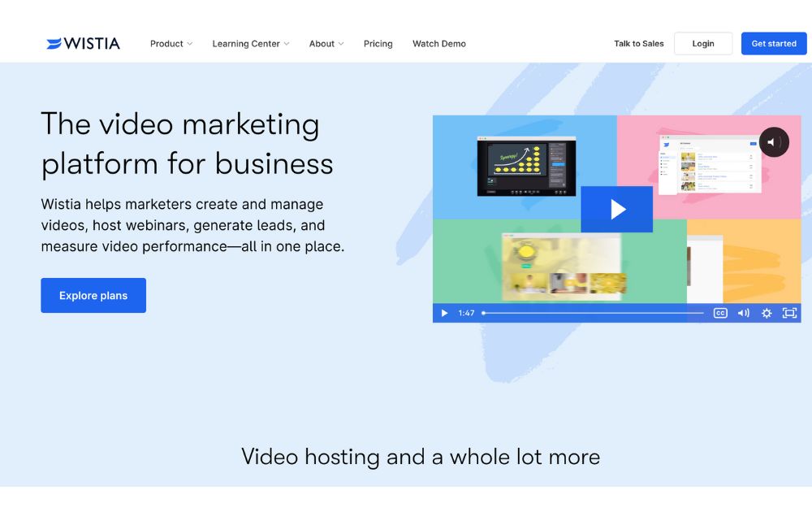Click the 1:47 video duration text
The image size is (812, 512).
(466, 313)
